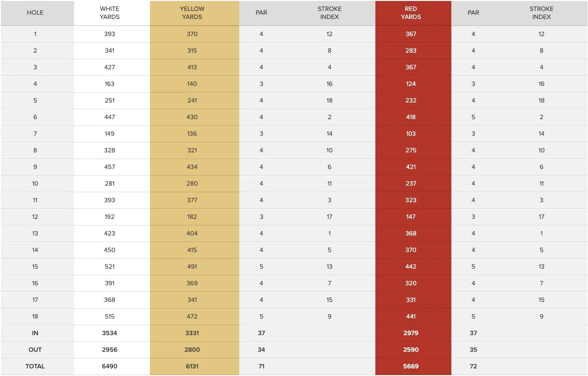Select the white yards cell showing 521
Viewport: 588px width, 376px height.
coord(110,267)
